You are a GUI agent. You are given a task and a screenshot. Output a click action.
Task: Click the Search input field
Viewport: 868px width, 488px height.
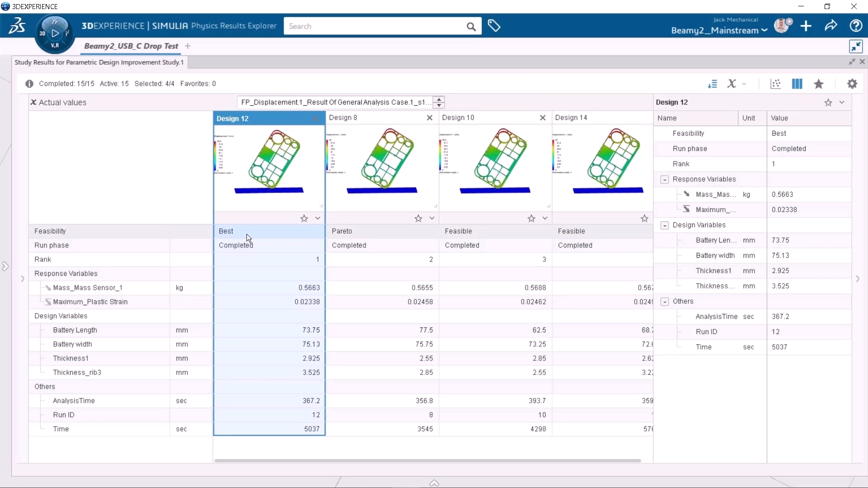(375, 26)
